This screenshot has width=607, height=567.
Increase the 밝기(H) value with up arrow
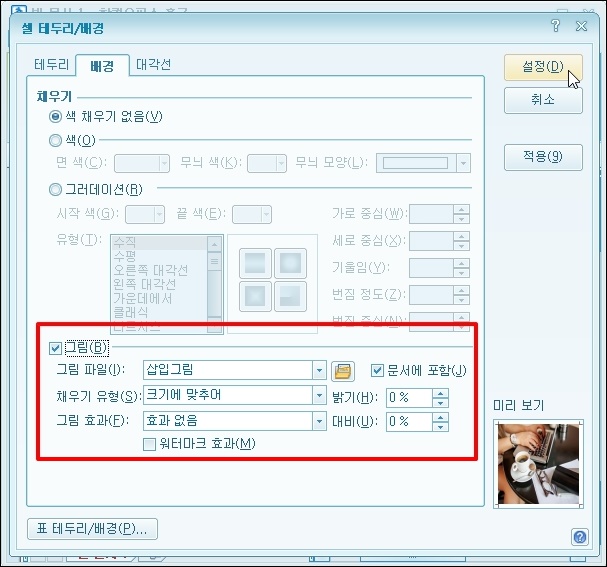point(441,393)
